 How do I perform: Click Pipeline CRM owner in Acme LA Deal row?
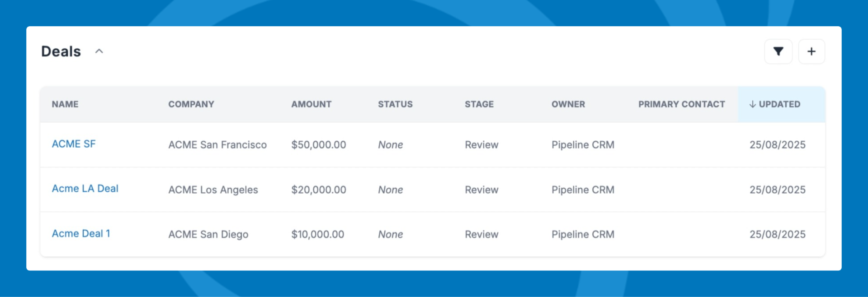(583, 190)
